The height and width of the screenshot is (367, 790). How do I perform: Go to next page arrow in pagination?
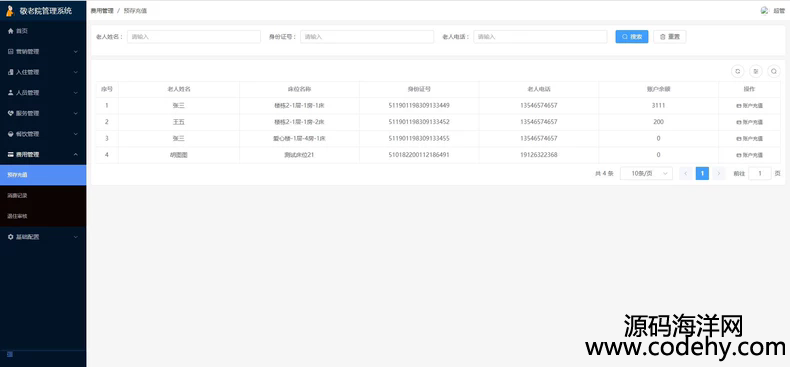[x=719, y=173]
